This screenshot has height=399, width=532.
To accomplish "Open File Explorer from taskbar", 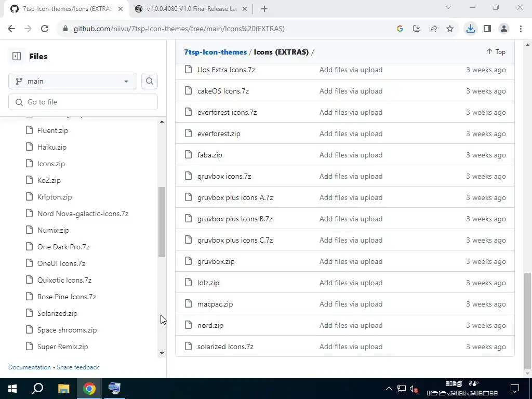I will tap(63, 389).
